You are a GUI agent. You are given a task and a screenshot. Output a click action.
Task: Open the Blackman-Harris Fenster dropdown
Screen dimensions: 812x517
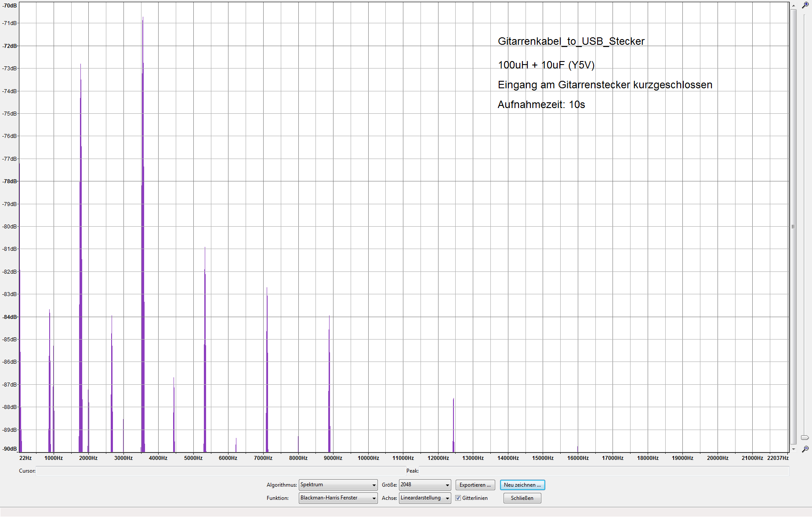(338, 498)
